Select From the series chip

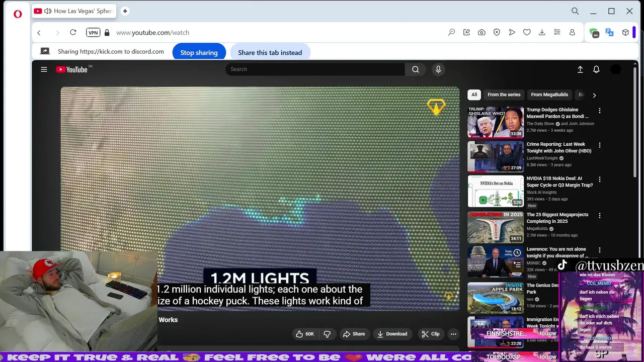point(504,95)
